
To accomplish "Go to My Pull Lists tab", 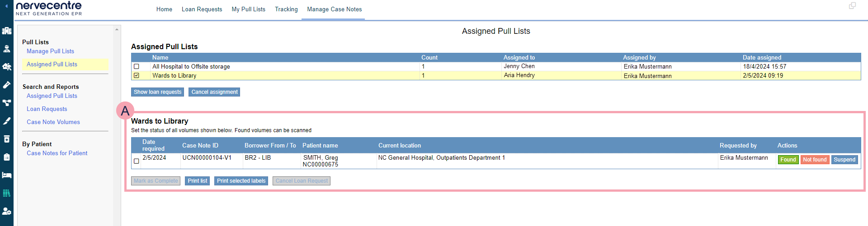I will pyautogui.click(x=248, y=9).
